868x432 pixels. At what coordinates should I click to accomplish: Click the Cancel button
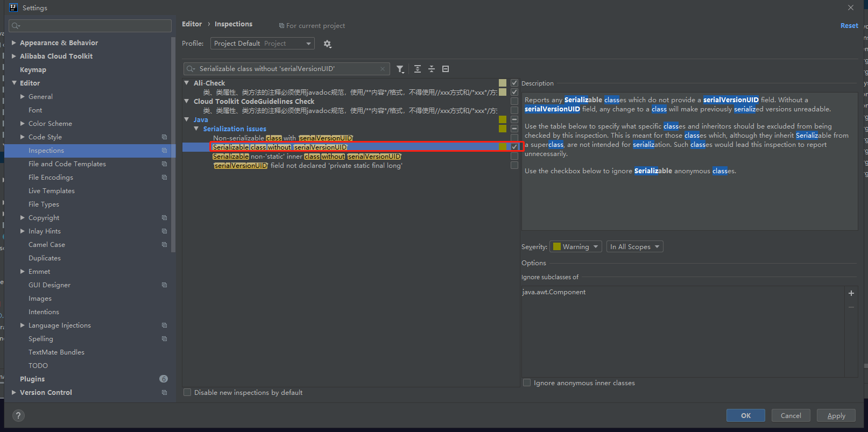coord(791,415)
